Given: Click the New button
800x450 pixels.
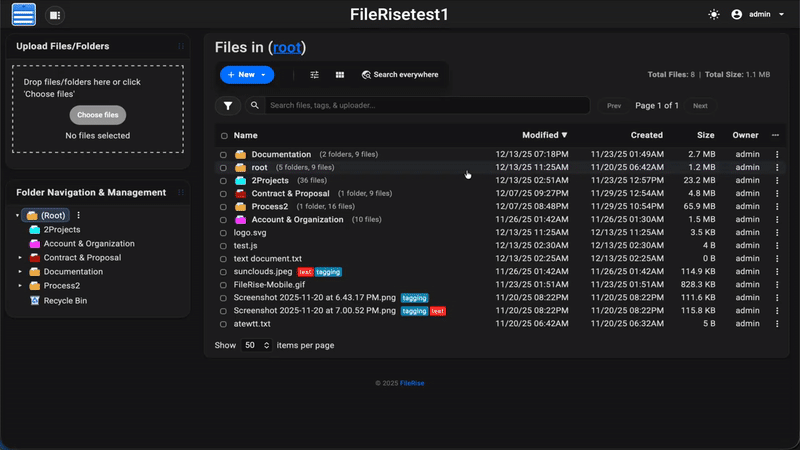Looking at the screenshot, I should click(247, 74).
